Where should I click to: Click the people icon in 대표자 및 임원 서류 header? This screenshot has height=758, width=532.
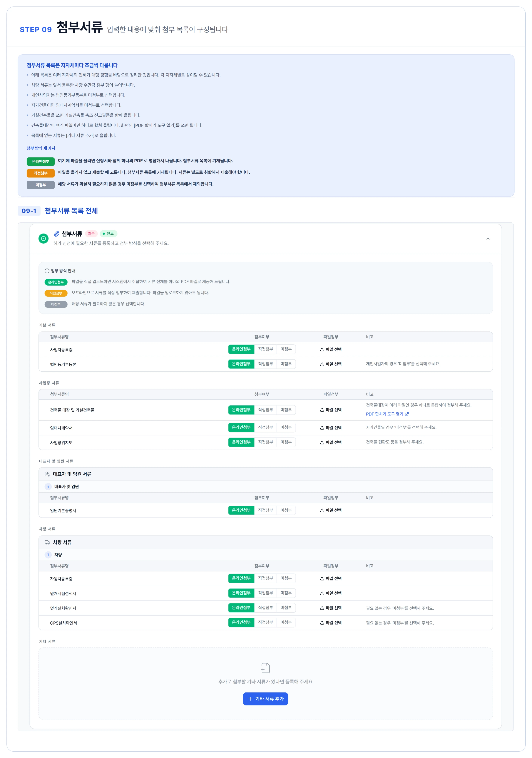click(x=48, y=474)
